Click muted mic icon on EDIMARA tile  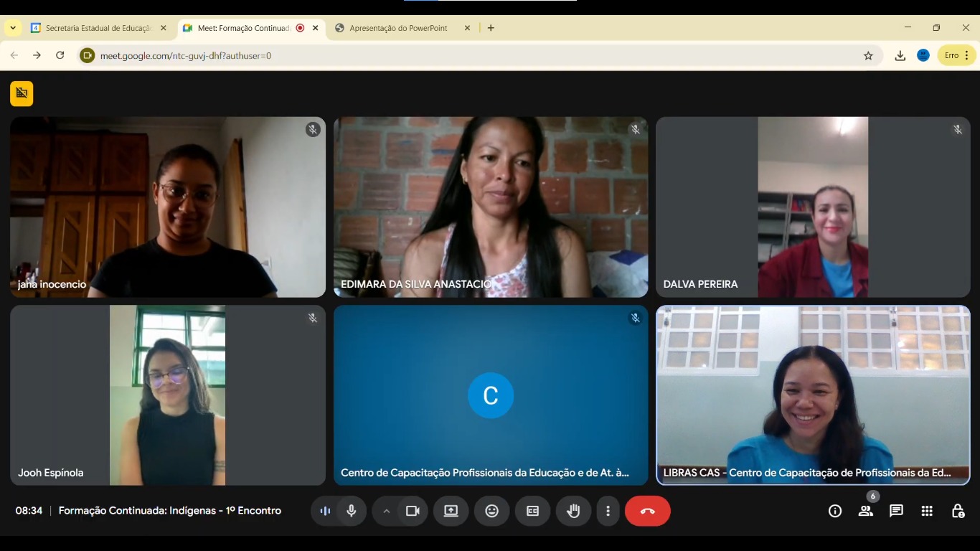(635, 129)
